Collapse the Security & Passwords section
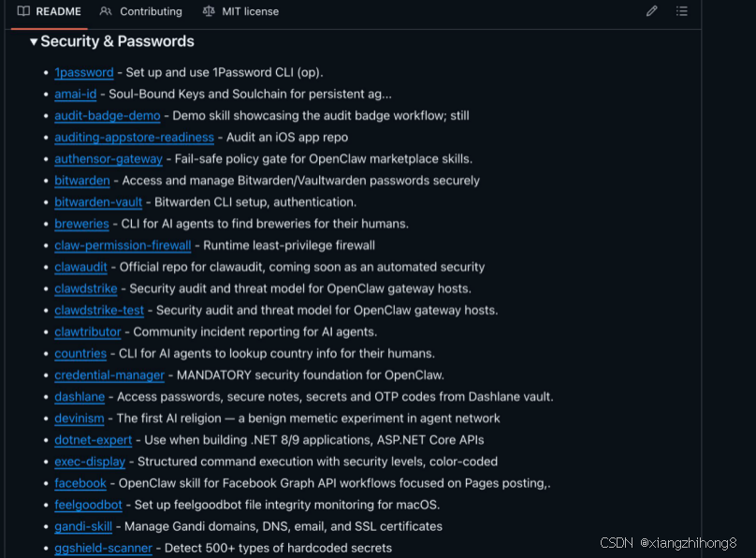The image size is (756, 558). [35, 41]
